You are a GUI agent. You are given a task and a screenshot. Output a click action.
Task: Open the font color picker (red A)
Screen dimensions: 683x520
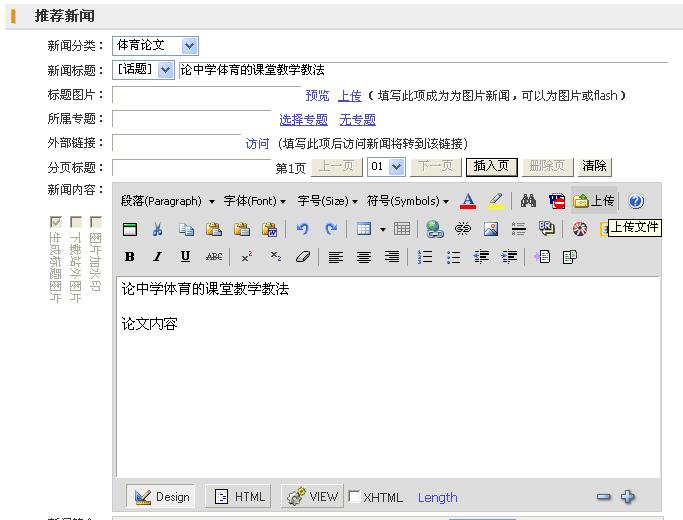[467, 201]
